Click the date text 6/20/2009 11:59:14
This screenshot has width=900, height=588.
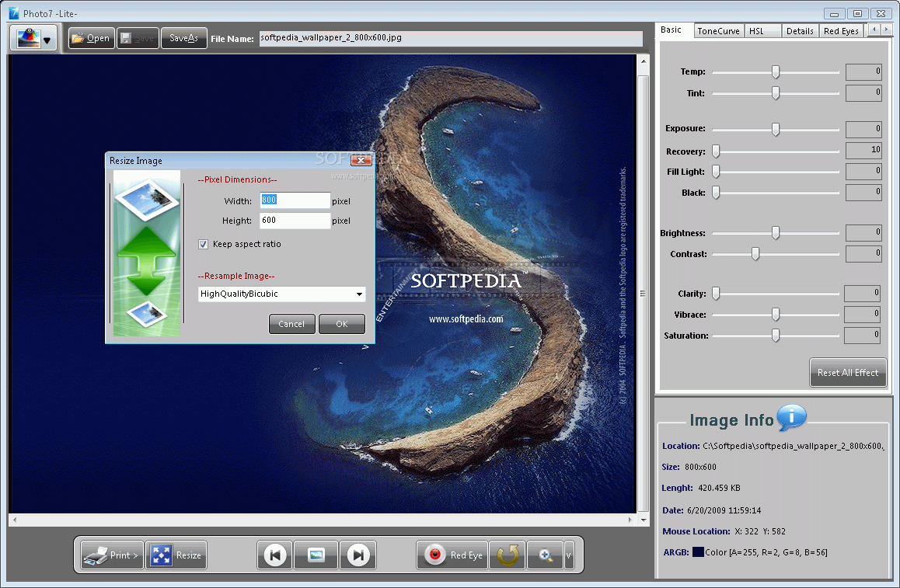(x=724, y=510)
